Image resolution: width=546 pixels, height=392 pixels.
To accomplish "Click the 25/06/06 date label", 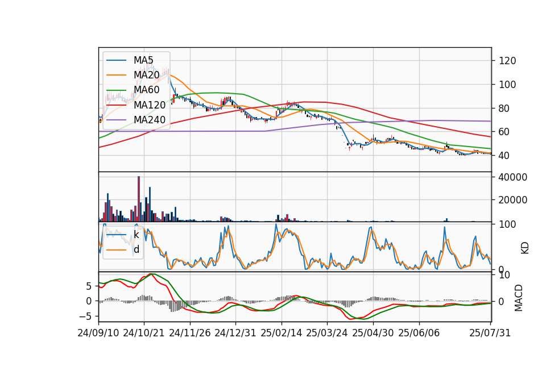I will [x=419, y=333].
